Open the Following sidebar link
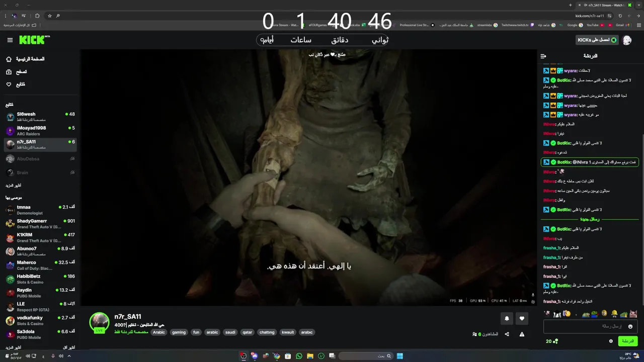 15,84
